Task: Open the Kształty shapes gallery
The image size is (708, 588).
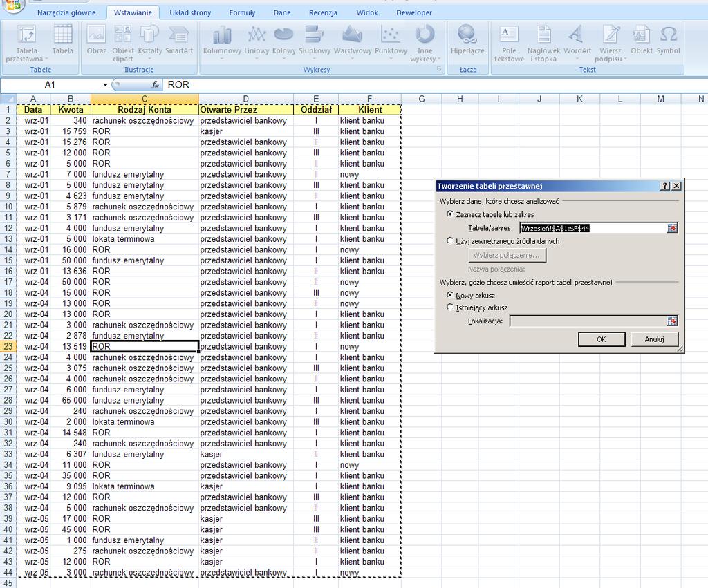Action: 150,44
